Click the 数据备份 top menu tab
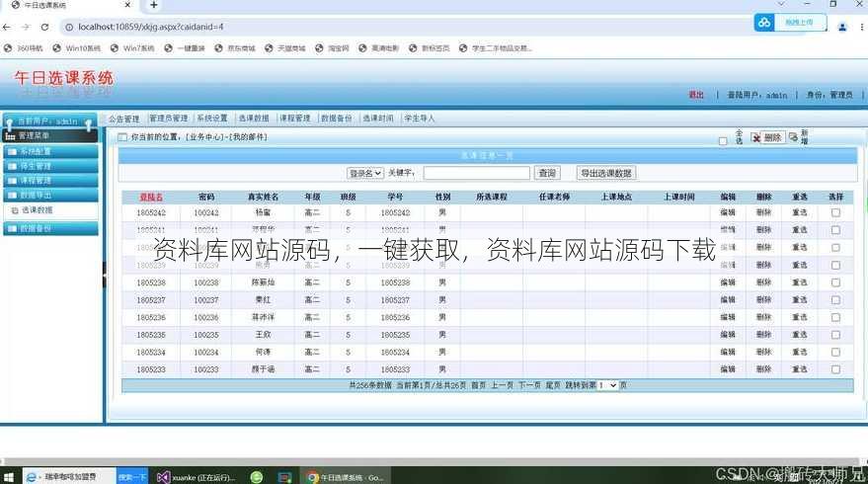Screen dimensions: 868x484 [337, 119]
